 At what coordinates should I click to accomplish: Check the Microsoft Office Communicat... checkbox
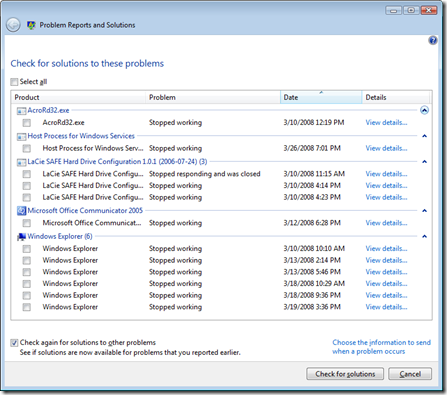point(27,223)
